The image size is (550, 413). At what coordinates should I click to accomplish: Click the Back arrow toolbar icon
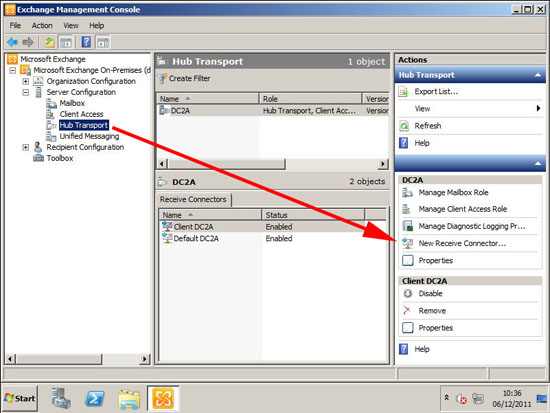12,42
